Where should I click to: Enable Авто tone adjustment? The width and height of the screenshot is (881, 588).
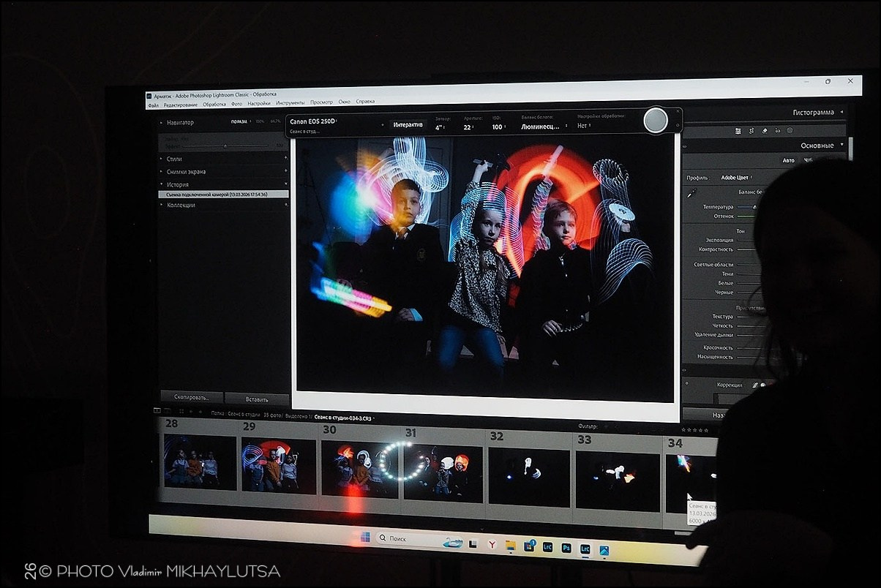788,160
